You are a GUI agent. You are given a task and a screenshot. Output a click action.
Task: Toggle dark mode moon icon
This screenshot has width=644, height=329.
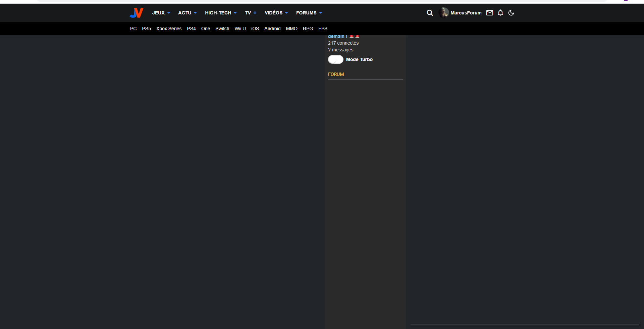click(x=511, y=13)
